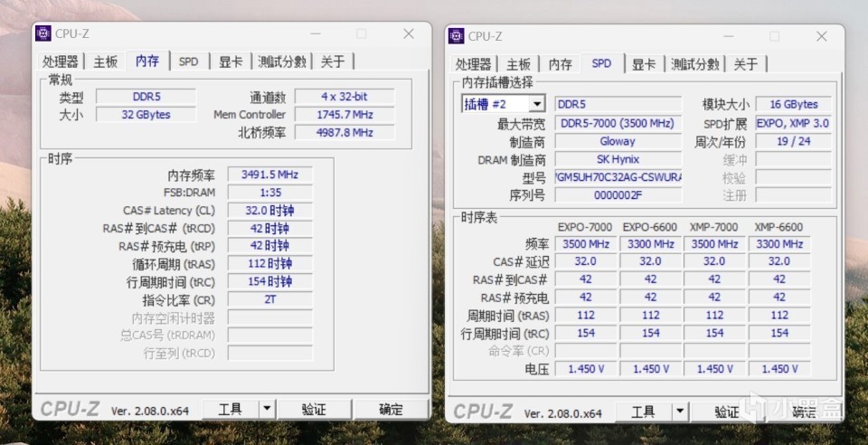Click the part number GM5UH70C32AG-CSWURA field
Screen dimensions: 868x445
(618, 177)
